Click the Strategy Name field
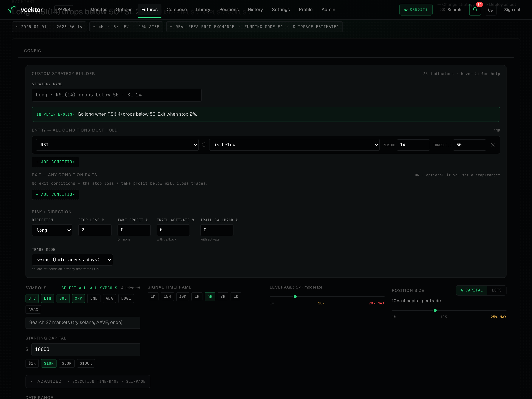 pyautogui.click(x=117, y=95)
